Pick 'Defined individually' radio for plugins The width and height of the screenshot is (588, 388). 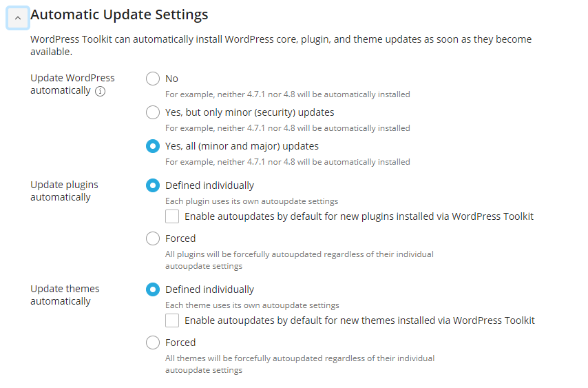153,185
